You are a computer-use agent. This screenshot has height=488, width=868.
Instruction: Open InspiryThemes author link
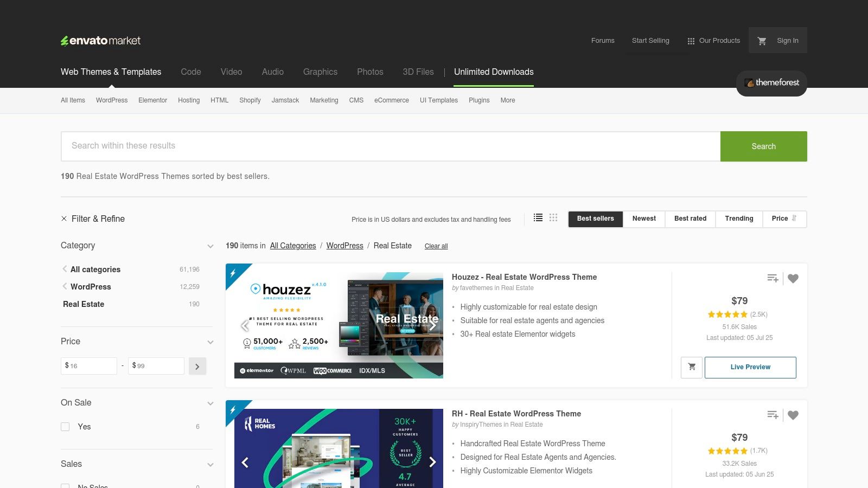[481, 425]
